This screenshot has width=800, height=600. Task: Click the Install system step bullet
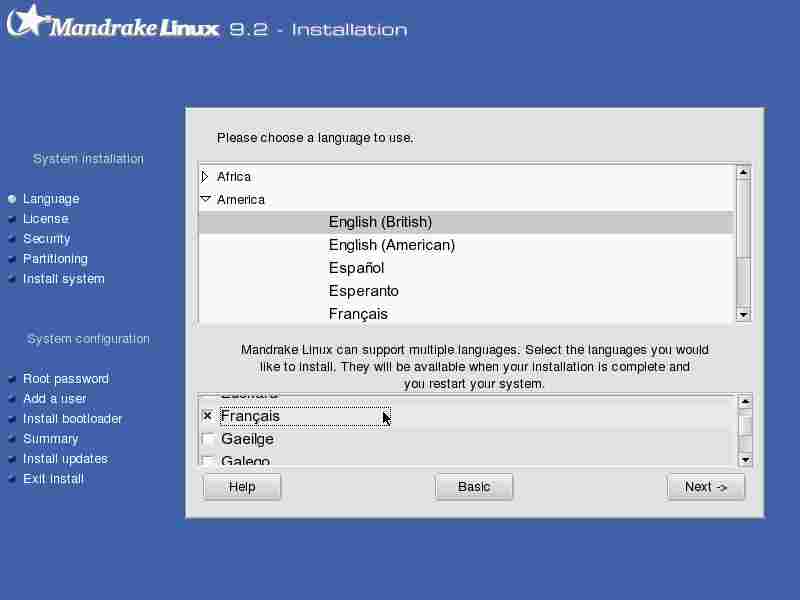12,279
